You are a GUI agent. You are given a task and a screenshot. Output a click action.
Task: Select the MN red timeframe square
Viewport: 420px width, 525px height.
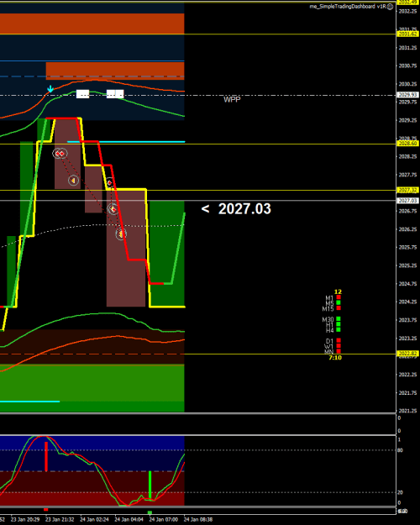click(339, 351)
